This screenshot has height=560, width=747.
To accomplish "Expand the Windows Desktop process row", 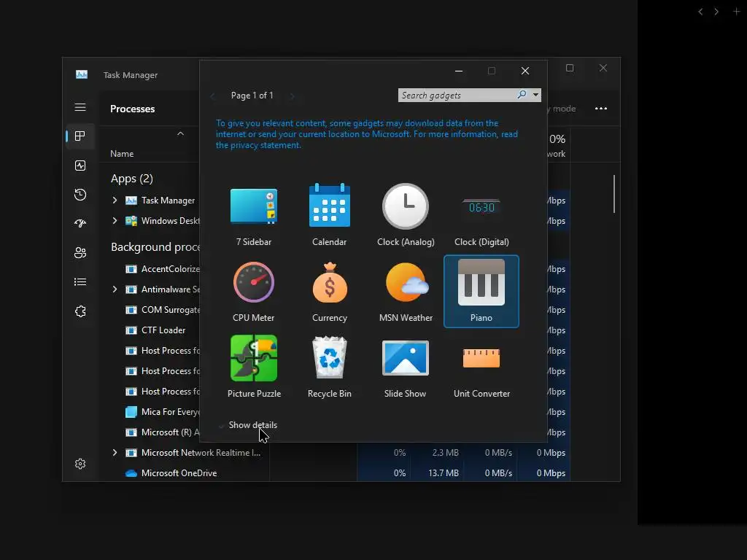I will coord(115,220).
